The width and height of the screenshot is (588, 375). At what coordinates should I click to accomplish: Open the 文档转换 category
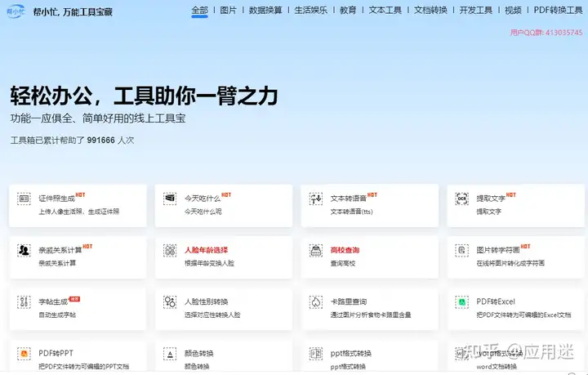(x=430, y=10)
